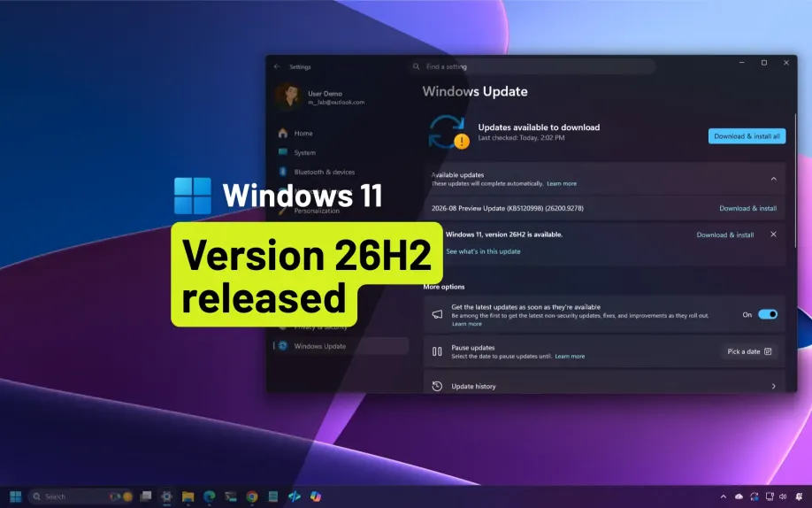Dismiss the version 26H2 update offer
The height and width of the screenshot is (508, 812).
pos(773,235)
